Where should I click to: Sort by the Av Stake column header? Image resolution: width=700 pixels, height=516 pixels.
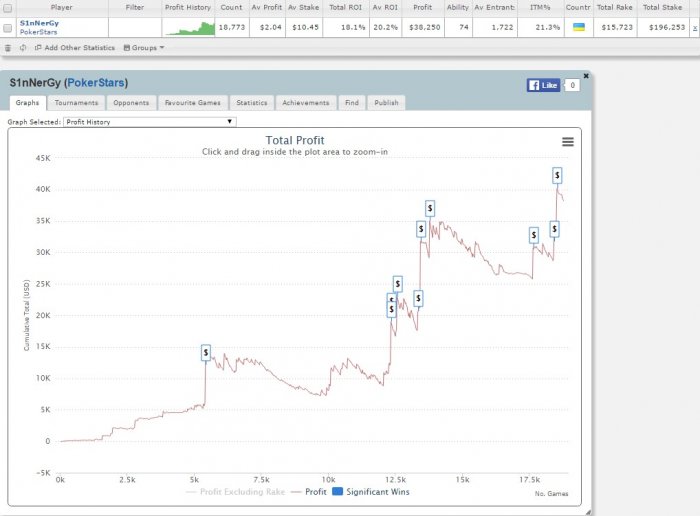point(304,8)
